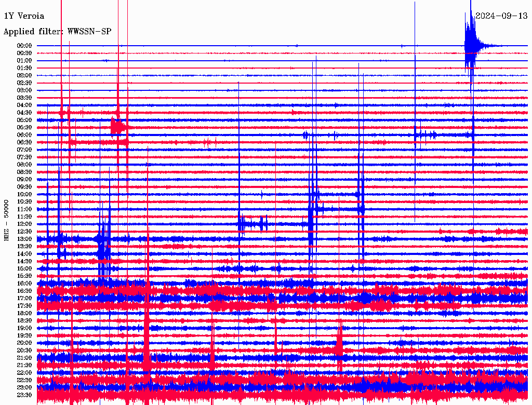532x405 pixels.
Task: Select the 08:00 time label
Action: click(24, 165)
